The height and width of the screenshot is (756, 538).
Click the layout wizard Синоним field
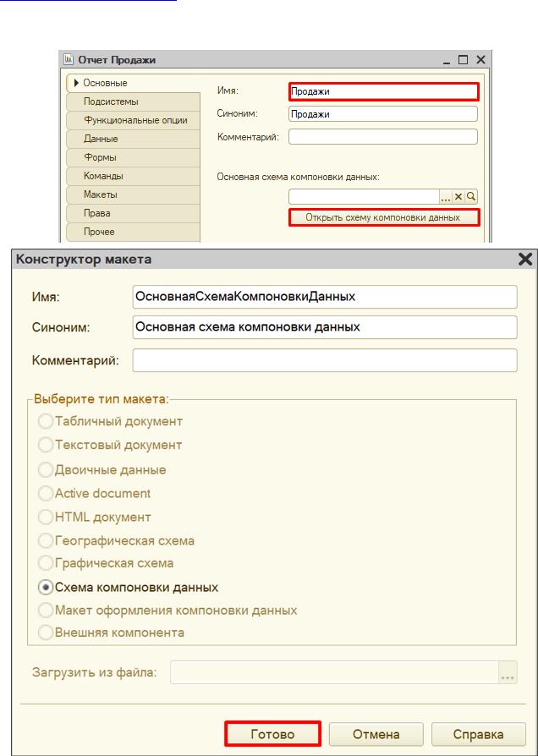pos(325,327)
